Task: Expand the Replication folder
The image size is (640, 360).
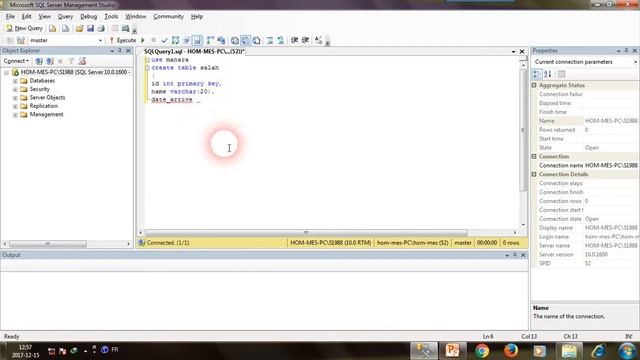Action: [15, 106]
